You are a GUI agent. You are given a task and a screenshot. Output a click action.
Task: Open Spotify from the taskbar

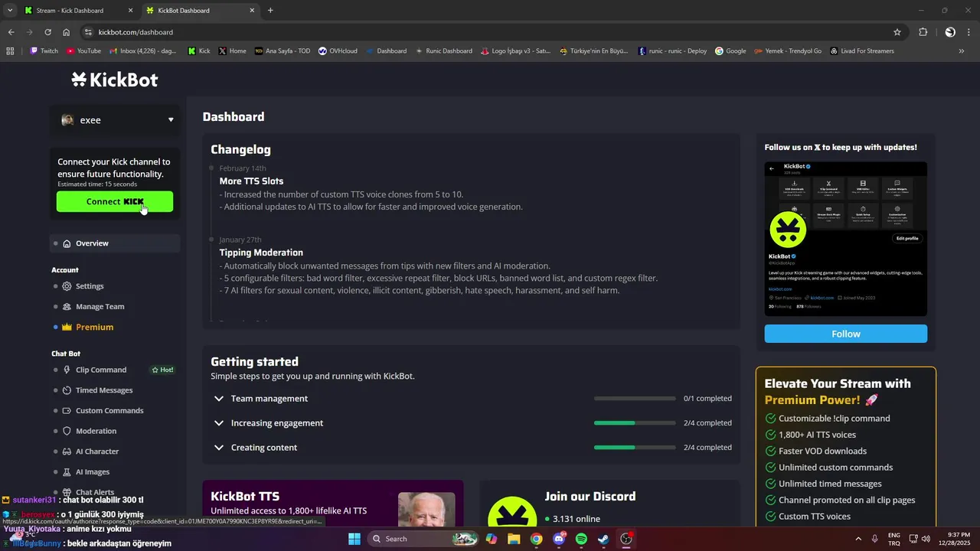[581, 539]
